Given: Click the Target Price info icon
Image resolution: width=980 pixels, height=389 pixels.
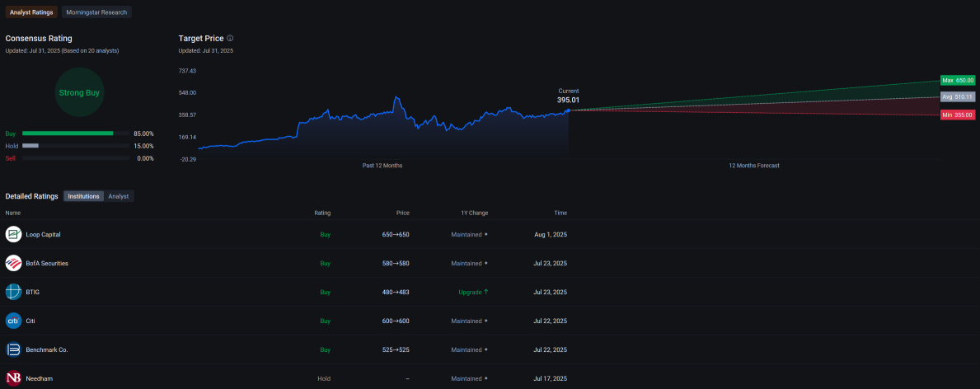Looking at the screenshot, I should tap(230, 38).
